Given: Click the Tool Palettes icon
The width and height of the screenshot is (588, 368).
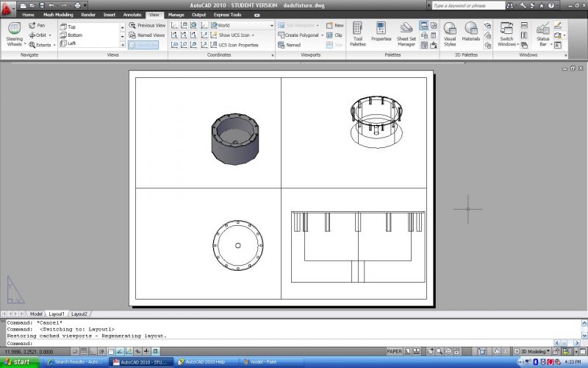Looking at the screenshot, I should (358, 34).
